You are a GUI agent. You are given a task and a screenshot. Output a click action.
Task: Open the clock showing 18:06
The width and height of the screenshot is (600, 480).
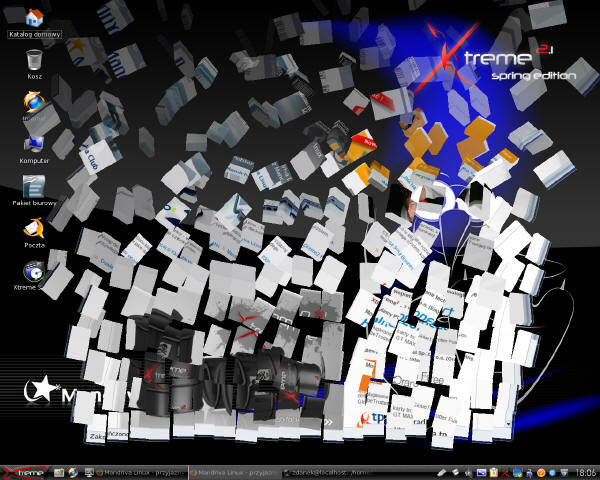tap(585, 473)
